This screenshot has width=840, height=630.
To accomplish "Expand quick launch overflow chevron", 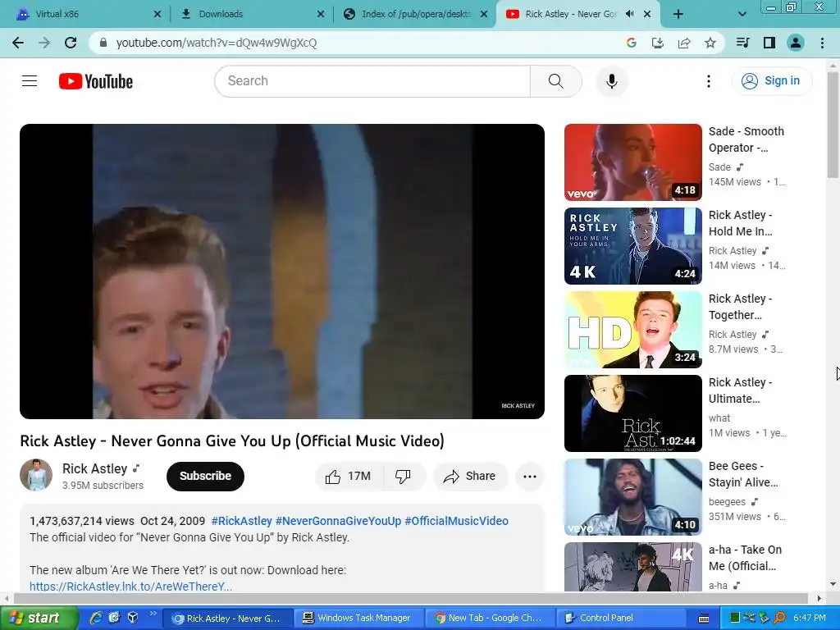I will [x=153, y=614].
